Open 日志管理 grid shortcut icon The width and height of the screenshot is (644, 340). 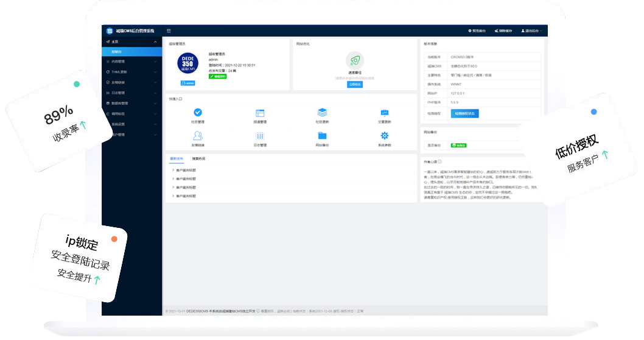[260, 136]
